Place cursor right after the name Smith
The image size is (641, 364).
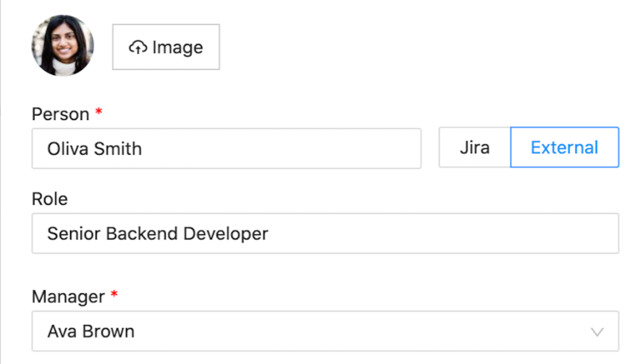(142, 149)
